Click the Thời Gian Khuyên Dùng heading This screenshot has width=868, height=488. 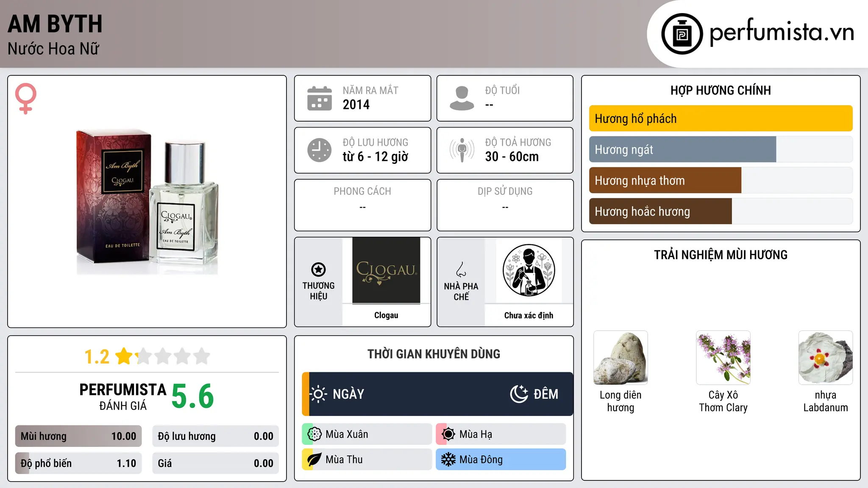point(434,354)
